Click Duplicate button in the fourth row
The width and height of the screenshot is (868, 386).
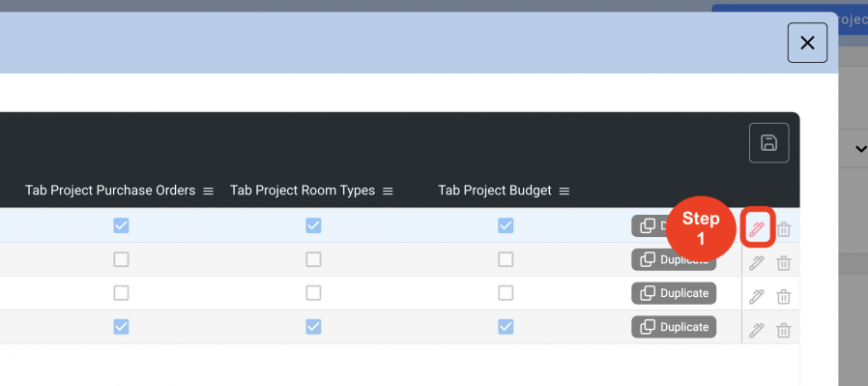pos(674,327)
